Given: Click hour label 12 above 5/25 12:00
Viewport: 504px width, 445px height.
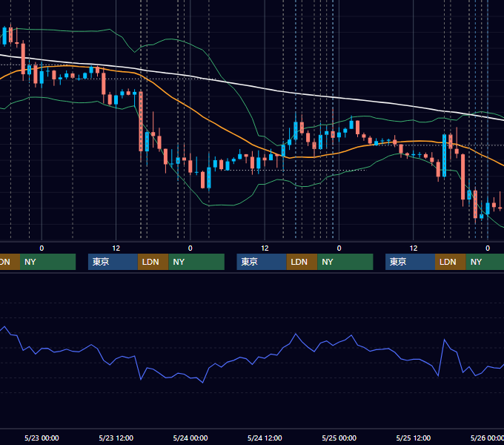Looking at the screenshot, I should pyautogui.click(x=414, y=248).
